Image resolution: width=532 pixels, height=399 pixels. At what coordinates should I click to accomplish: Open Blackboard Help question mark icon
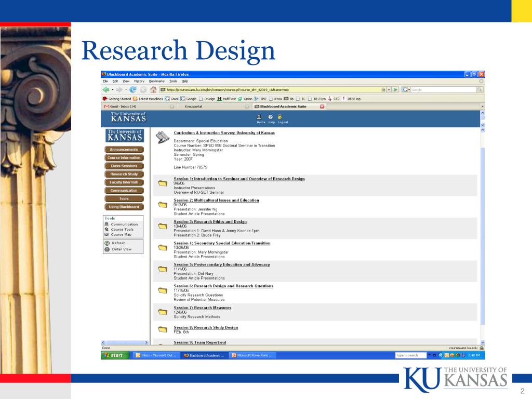coord(270,117)
